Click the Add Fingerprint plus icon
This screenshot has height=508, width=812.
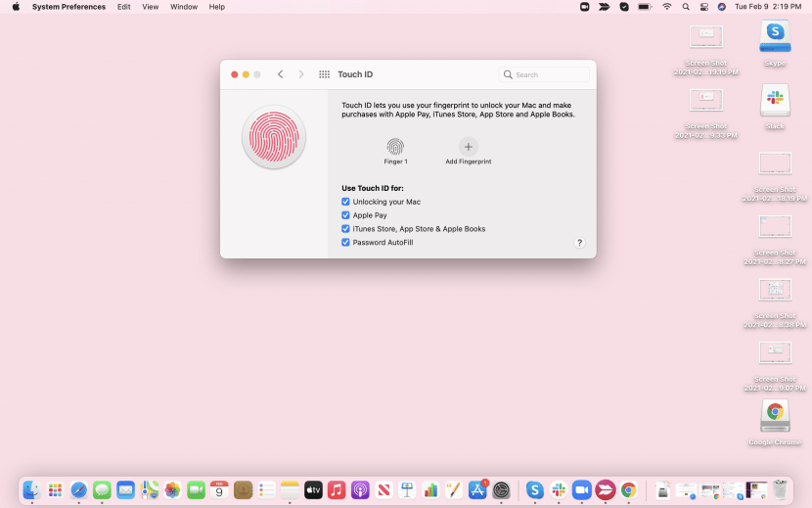click(x=468, y=147)
